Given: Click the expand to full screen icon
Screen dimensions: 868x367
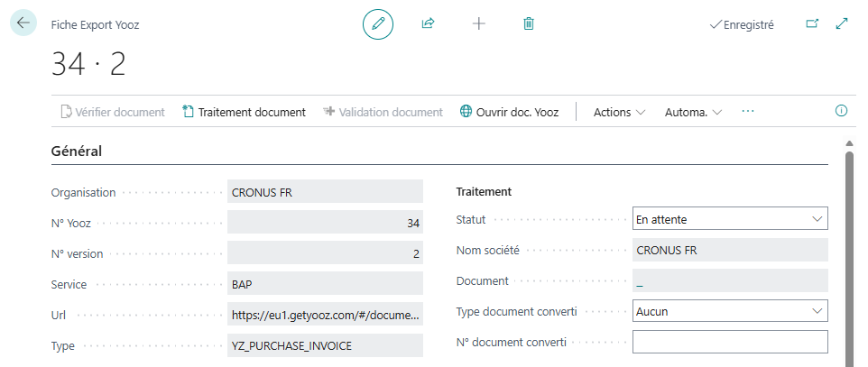Looking at the screenshot, I should [843, 24].
